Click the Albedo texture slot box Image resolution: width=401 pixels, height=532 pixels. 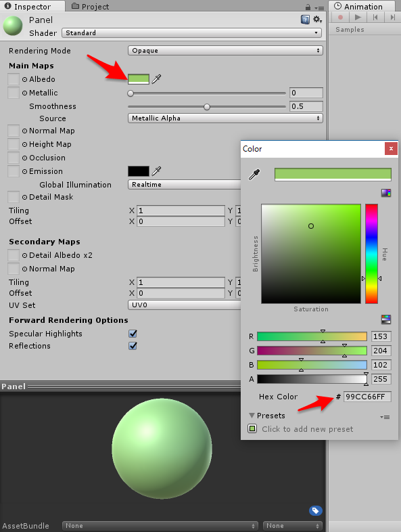click(x=14, y=79)
